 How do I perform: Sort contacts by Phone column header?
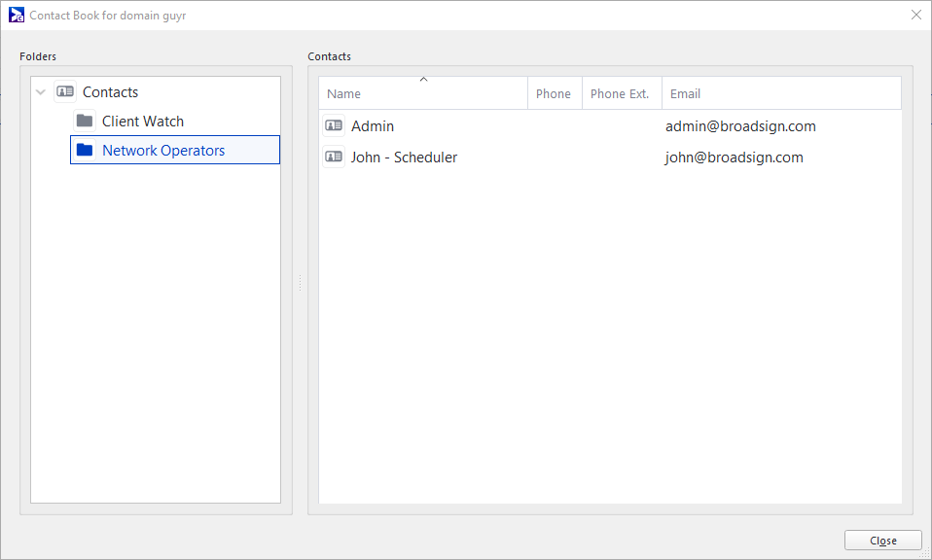(555, 93)
